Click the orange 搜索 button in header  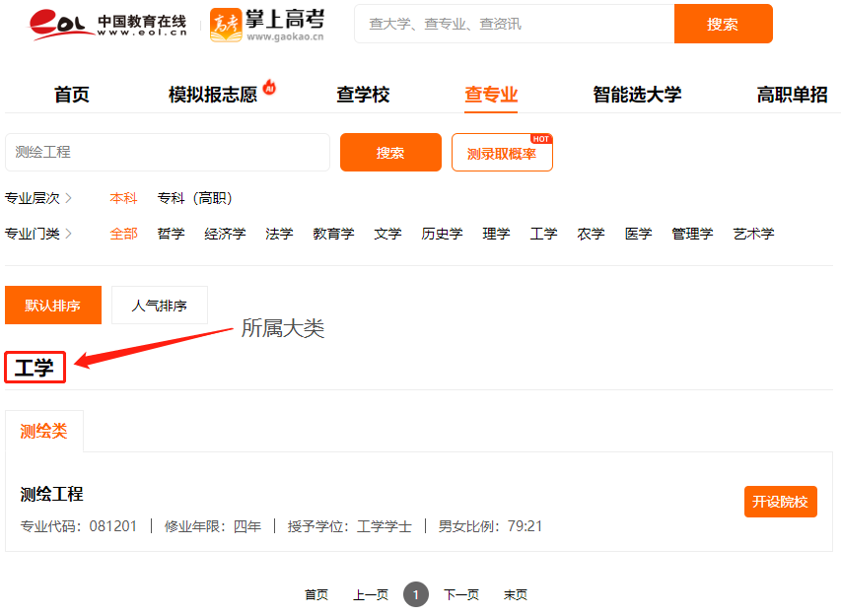pyautogui.click(x=723, y=25)
